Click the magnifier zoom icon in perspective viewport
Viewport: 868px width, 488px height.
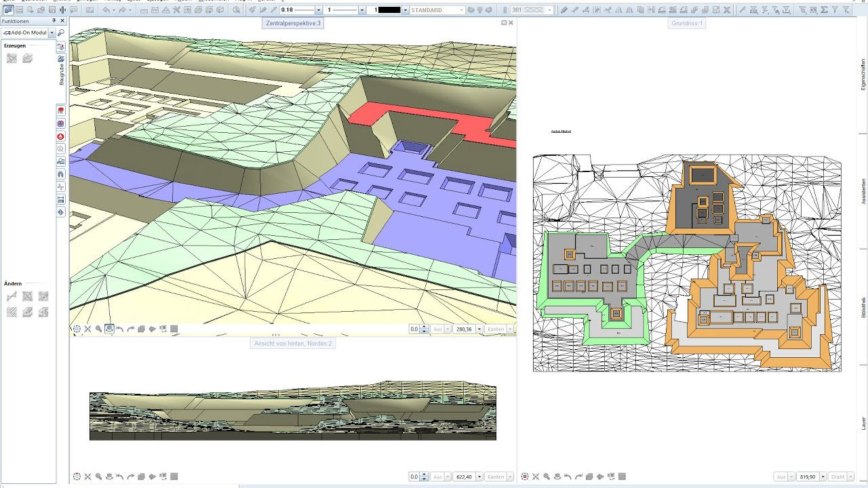[x=98, y=329]
